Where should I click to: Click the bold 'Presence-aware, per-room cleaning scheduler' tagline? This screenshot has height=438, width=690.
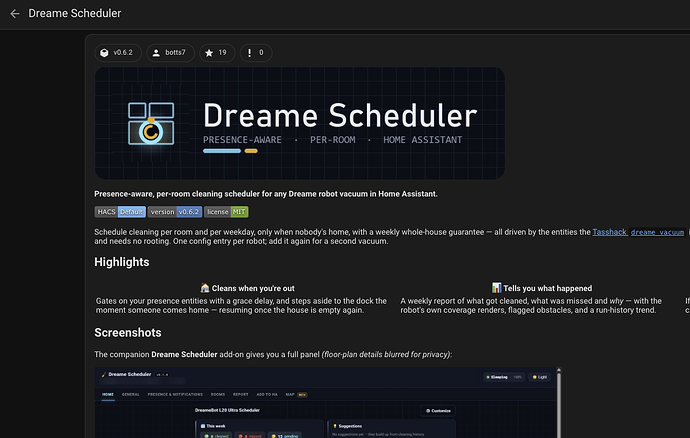[266, 194]
